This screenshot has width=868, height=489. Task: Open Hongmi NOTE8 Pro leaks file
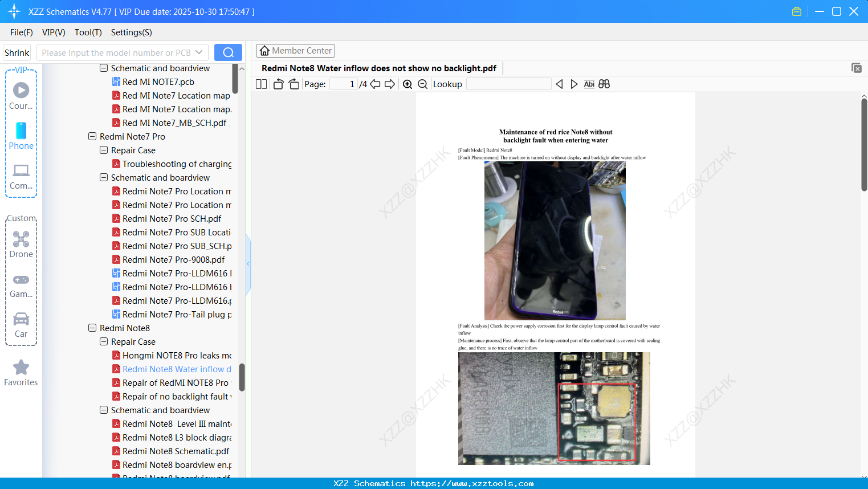(172, 356)
